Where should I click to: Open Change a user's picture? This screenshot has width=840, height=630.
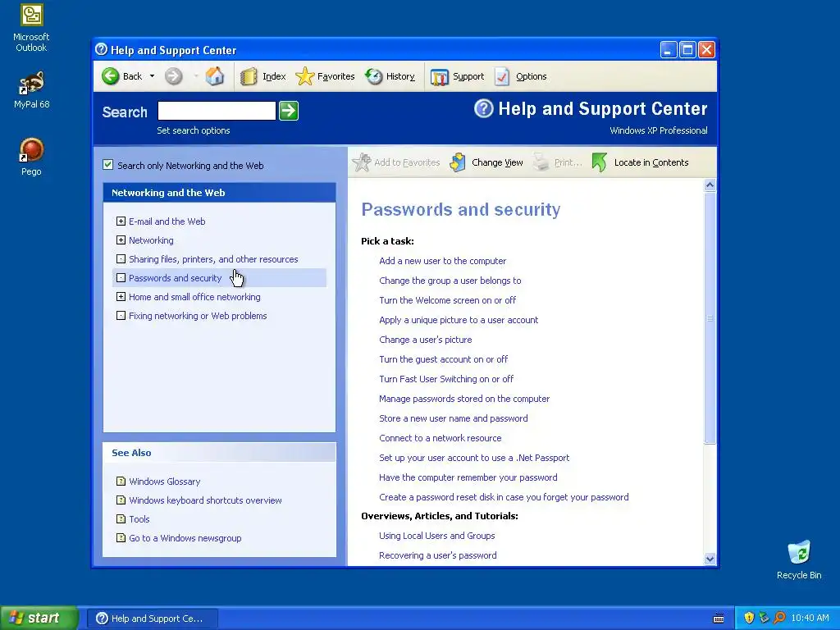426,340
